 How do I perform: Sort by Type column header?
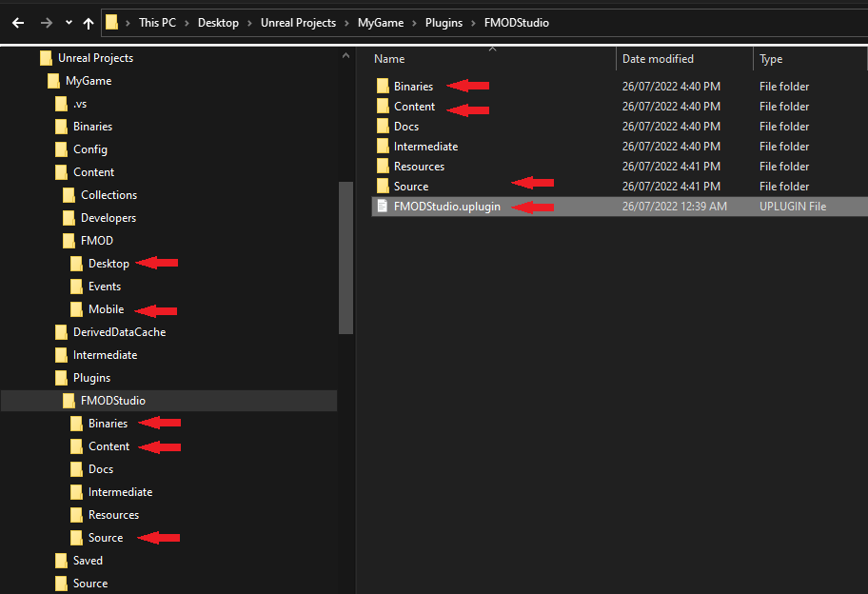click(771, 59)
